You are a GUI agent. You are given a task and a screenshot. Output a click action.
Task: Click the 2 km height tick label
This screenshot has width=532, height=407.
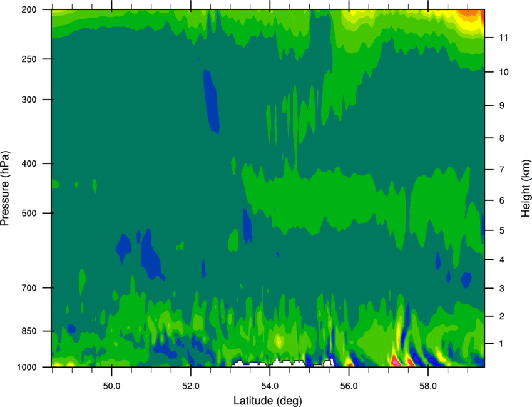(x=502, y=316)
